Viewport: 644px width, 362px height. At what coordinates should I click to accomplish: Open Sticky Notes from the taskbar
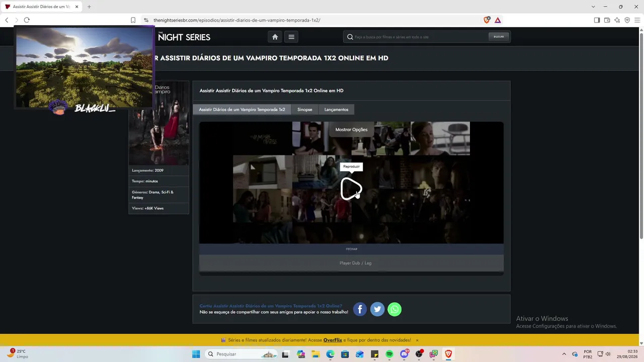tap(374, 354)
